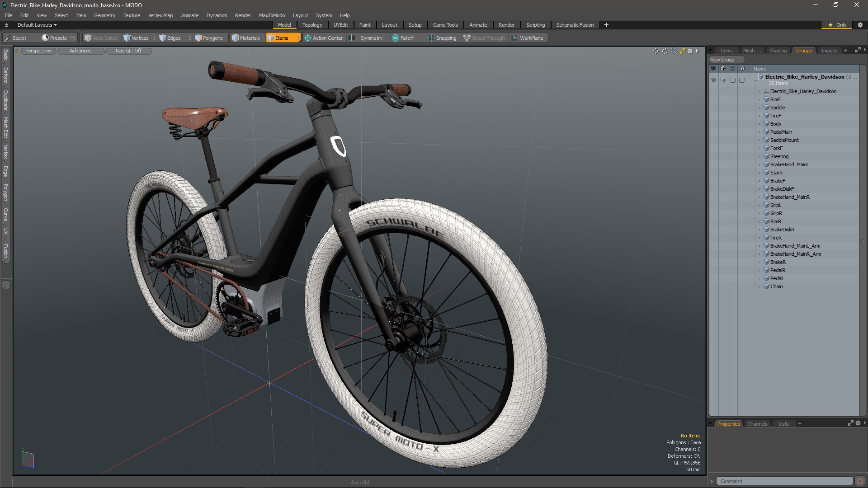Viewport: 868px width, 488px height.
Task: Open the Properties panel more-options arrow
Action: point(864,423)
